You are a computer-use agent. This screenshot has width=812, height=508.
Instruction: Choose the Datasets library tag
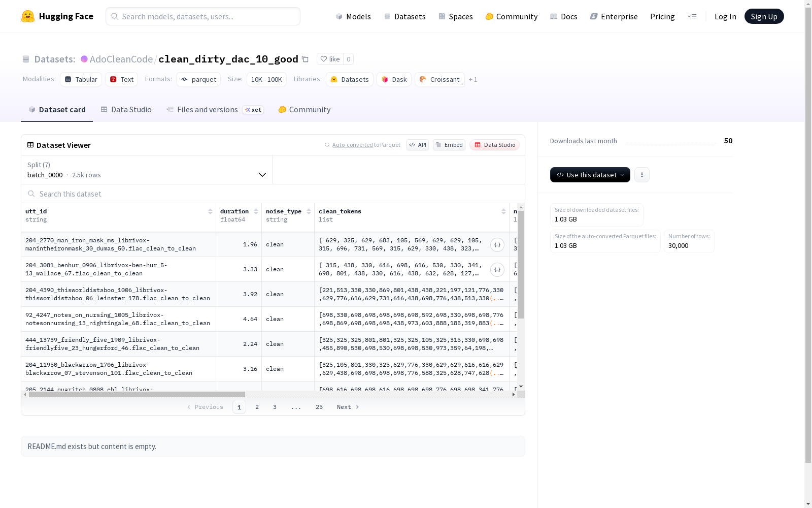click(350, 79)
